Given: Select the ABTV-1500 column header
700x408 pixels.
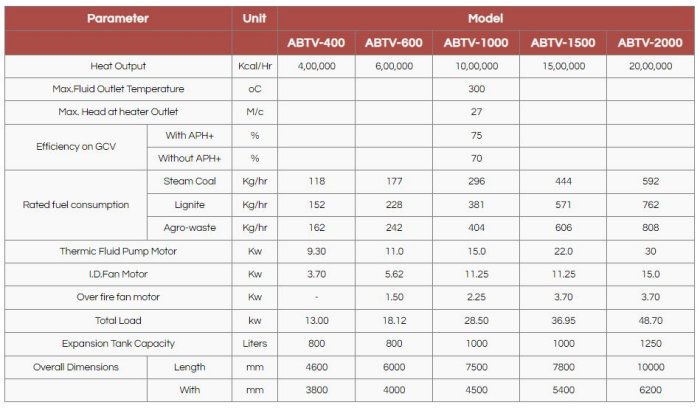Looking at the screenshot, I should pos(562,43).
